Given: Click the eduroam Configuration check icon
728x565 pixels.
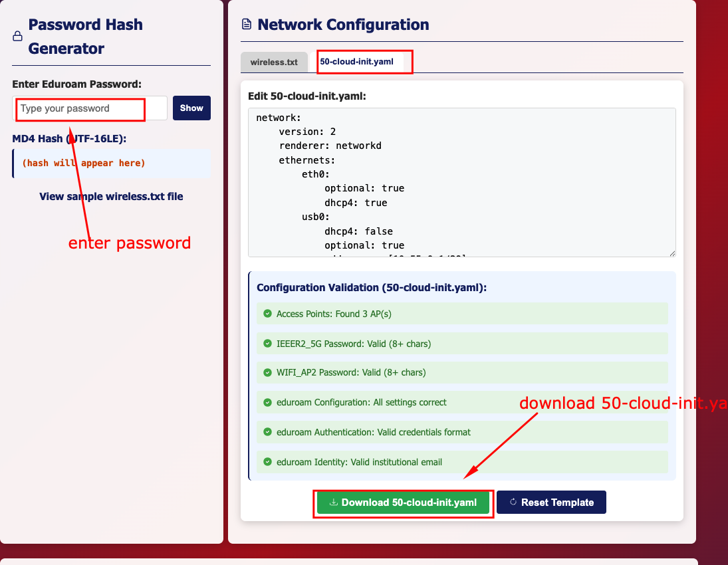Looking at the screenshot, I should (267, 402).
